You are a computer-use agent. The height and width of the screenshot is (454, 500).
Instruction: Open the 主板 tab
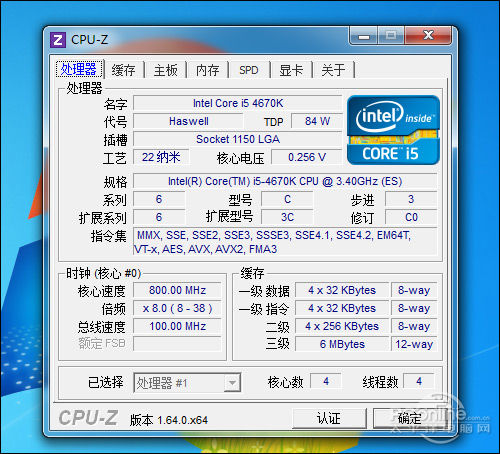coord(166,70)
